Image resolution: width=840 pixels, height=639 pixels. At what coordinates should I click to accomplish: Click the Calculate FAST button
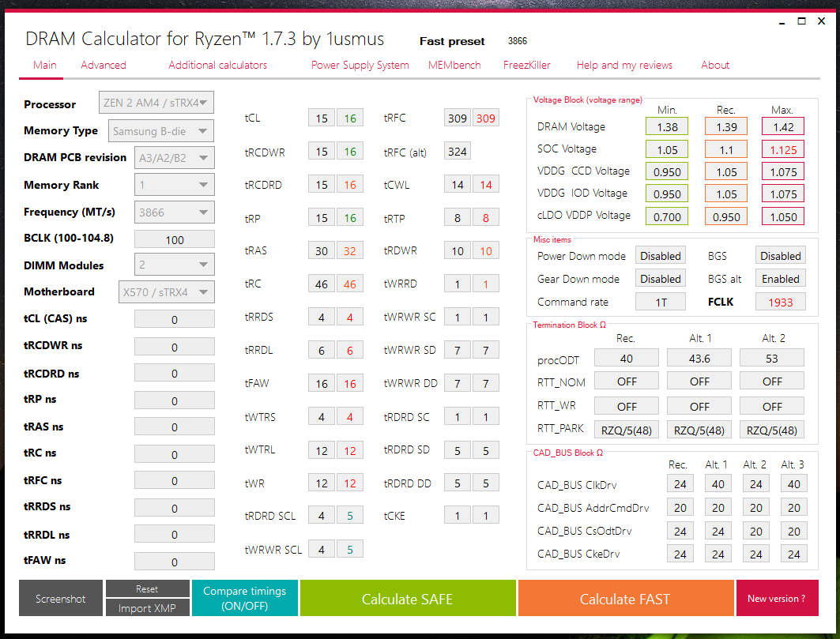pyautogui.click(x=625, y=598)
